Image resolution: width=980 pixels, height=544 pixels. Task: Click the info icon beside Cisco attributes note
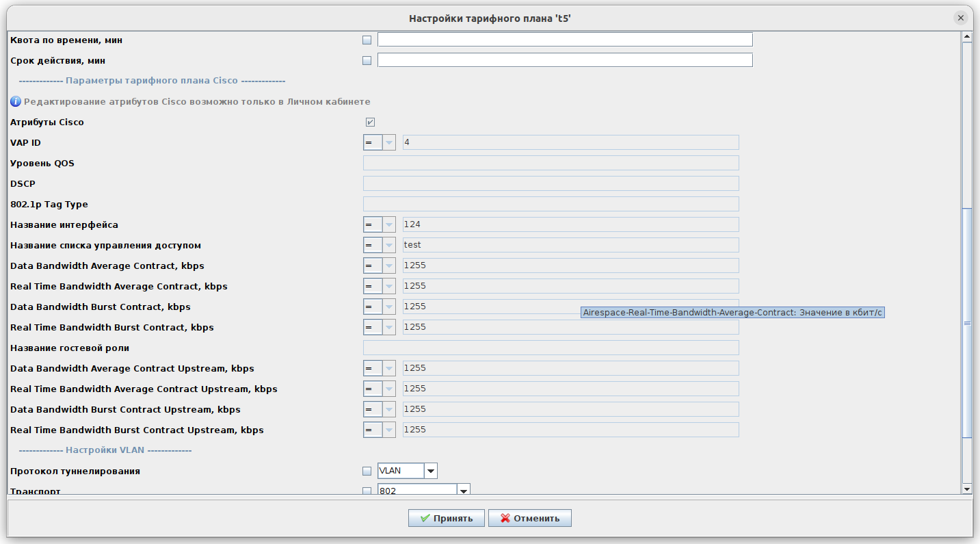point(16,101)
